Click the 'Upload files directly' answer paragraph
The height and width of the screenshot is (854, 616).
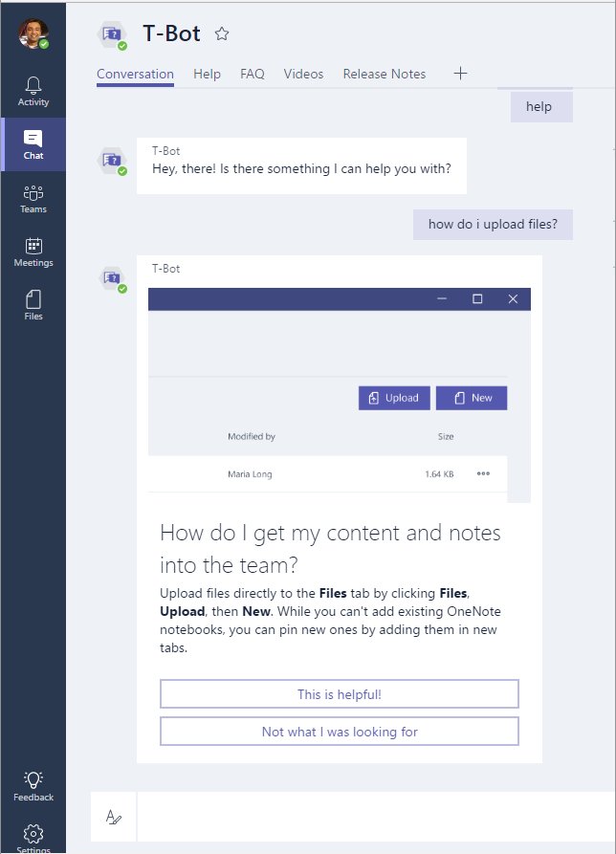(x=330, y=621)
